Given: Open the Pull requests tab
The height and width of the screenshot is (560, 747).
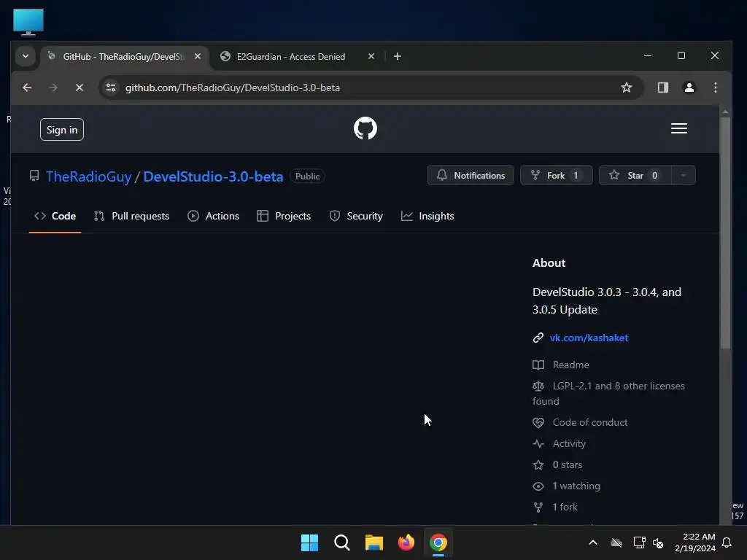Looking at the screenshot, I should click(131, 216).
